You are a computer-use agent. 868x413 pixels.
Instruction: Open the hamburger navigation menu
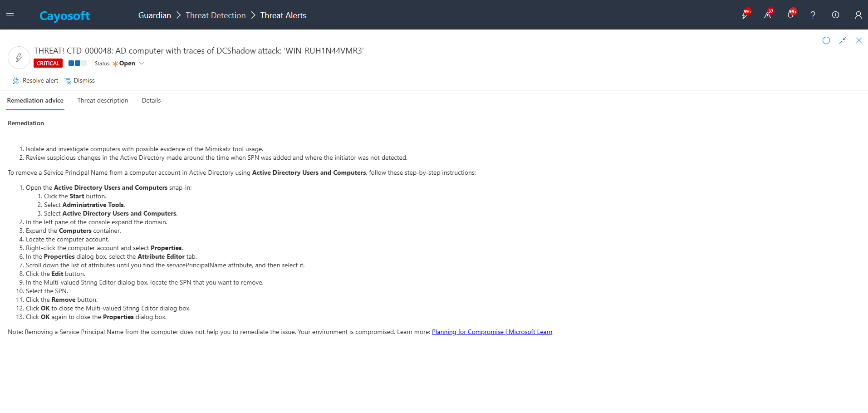[10, 15]
